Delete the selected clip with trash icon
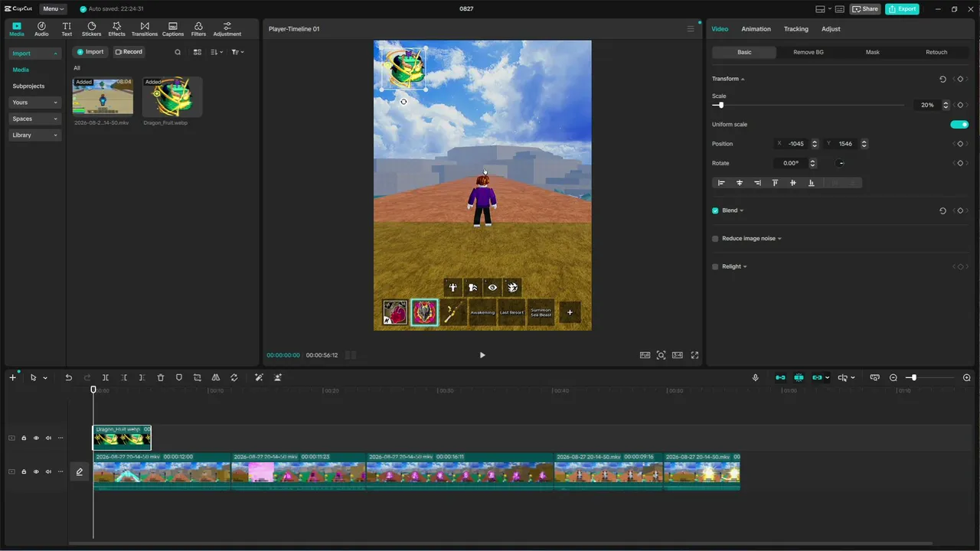Viewport: 980px width, 551px height. pos(161,377)
